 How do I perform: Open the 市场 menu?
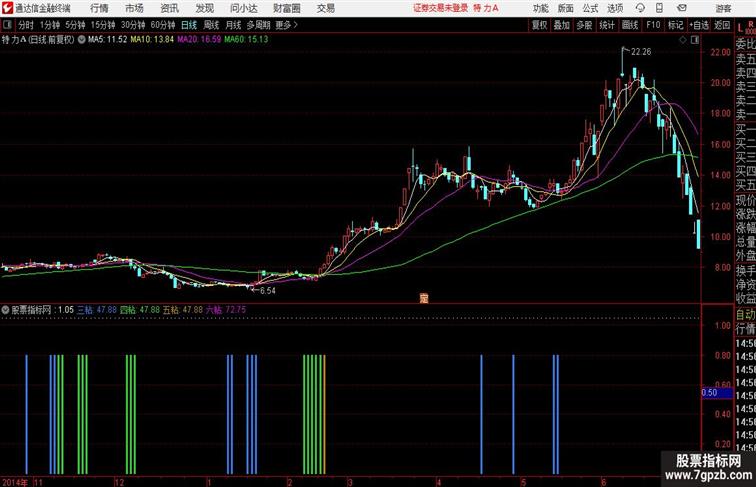click(x=134, y=8)
